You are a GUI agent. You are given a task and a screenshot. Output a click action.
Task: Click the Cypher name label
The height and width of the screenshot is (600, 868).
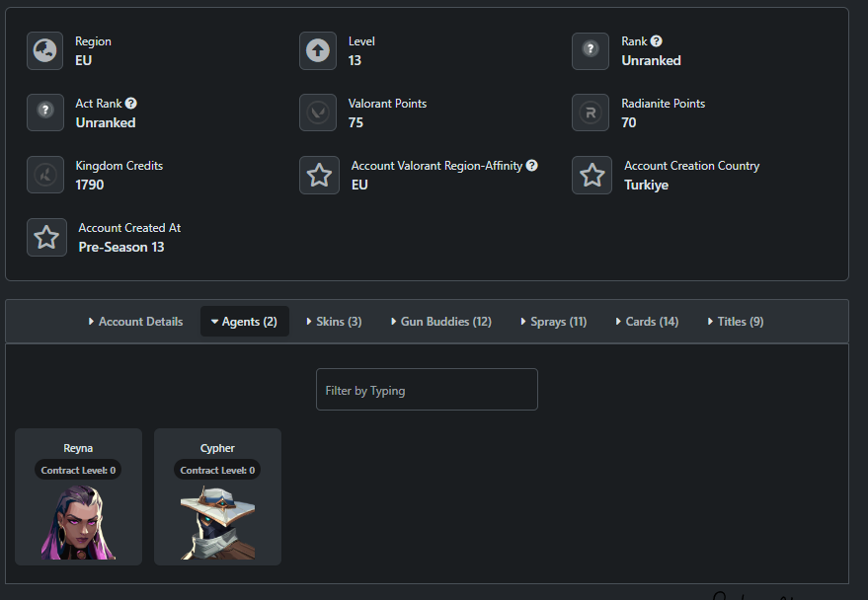click(217, 448)
